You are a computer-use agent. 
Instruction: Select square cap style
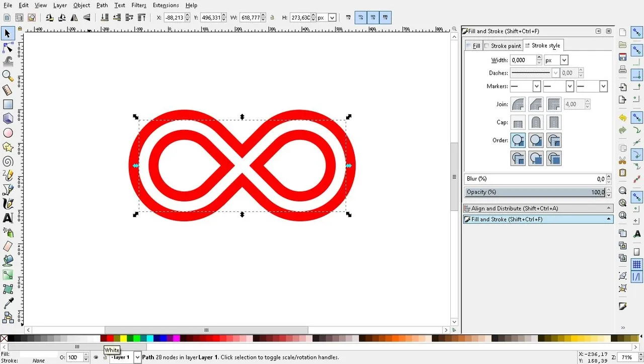point(554,122)
